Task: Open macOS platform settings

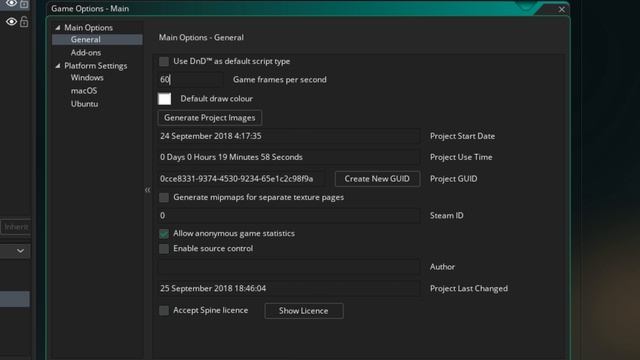Action: point(84,91)
